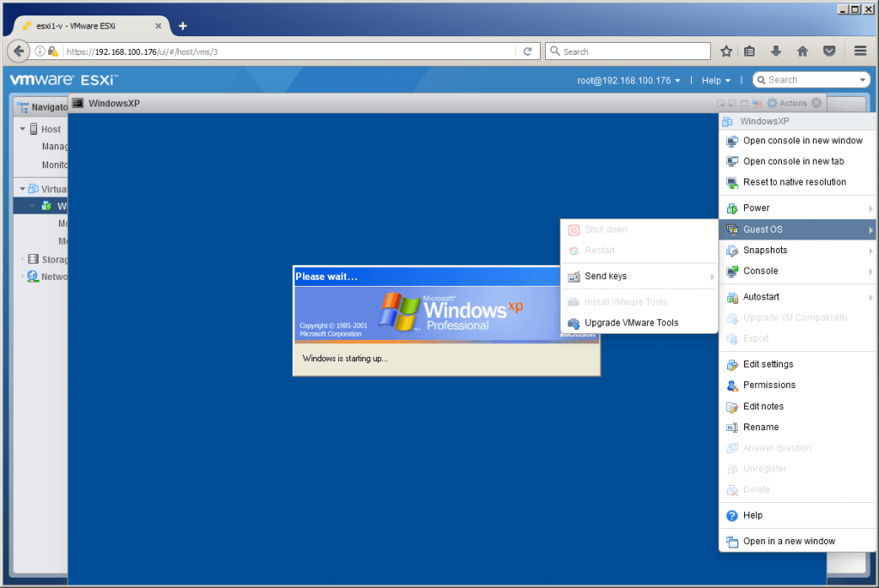Click the Host icon in Navigator

33,129
